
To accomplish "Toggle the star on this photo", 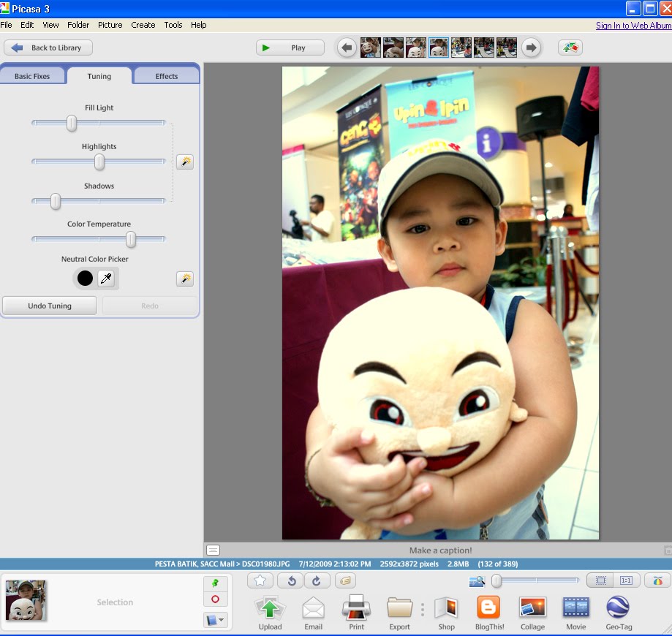I will (x=260, y=580).
